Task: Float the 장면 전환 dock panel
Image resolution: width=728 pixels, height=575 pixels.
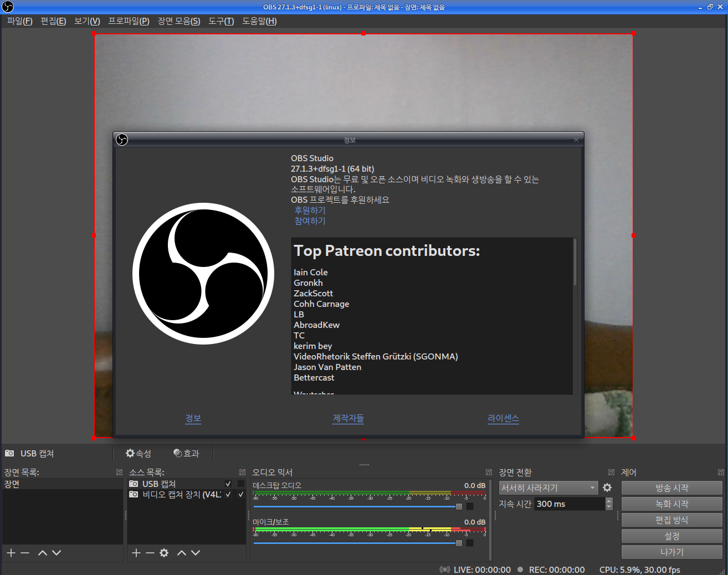Action: pyautogui.click(x=611, y=473)
